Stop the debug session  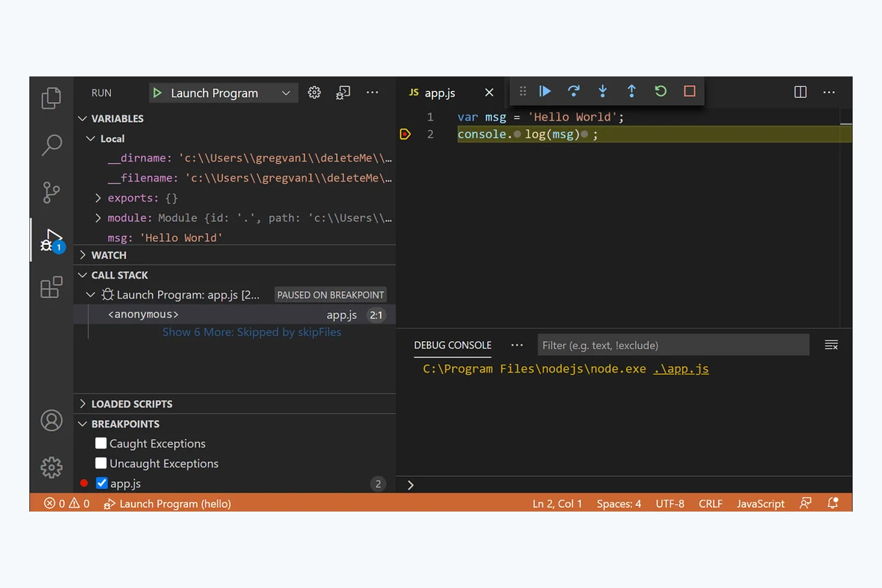[x=689, y=91]
